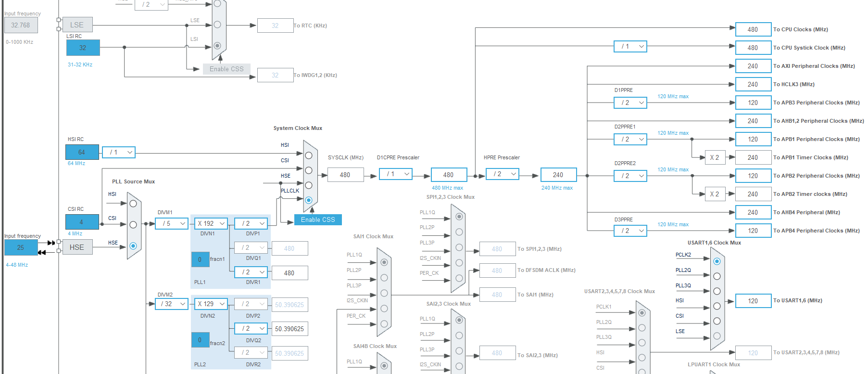Select PLL2P in SPI1,2,3 Clock Mux

point(459,232)
